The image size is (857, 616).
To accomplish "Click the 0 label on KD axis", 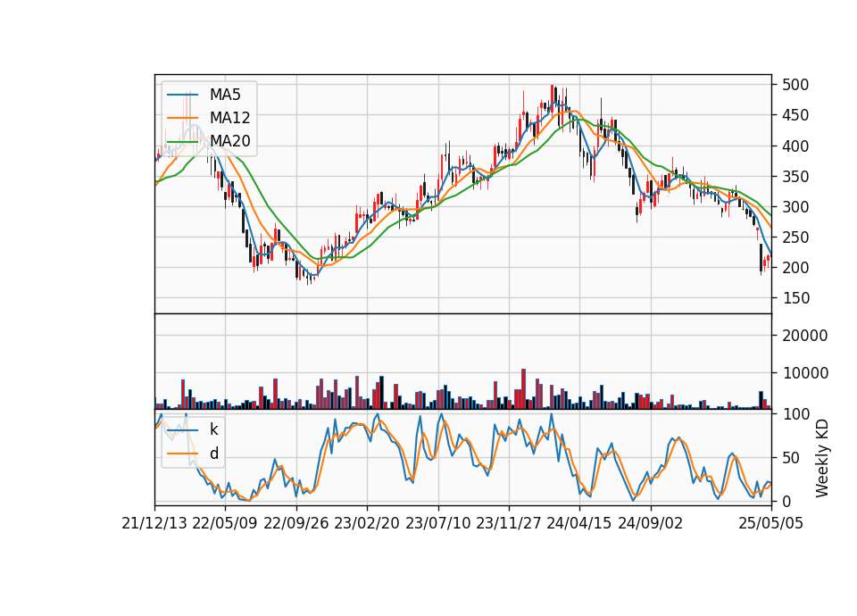I will 786,501.
